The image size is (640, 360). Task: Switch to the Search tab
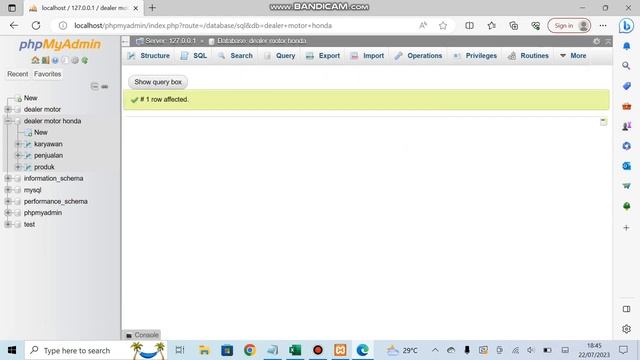click(235, 56)
